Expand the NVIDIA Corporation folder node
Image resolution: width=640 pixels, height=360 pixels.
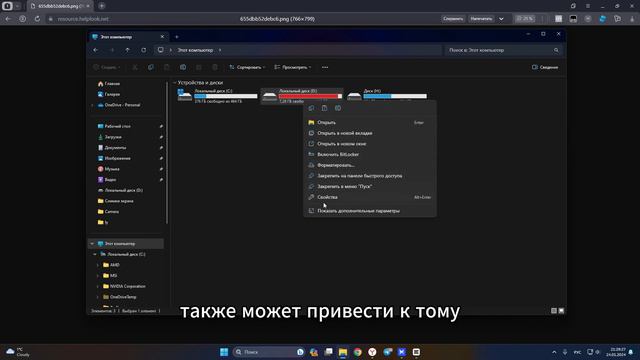(x=98, y=286)
